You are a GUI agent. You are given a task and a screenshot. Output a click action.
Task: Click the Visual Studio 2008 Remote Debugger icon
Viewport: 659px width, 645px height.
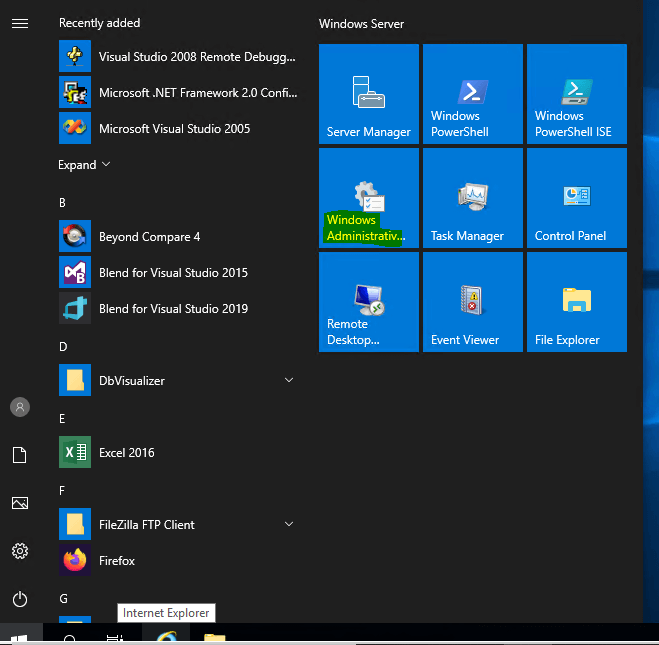tap(75, 56)
